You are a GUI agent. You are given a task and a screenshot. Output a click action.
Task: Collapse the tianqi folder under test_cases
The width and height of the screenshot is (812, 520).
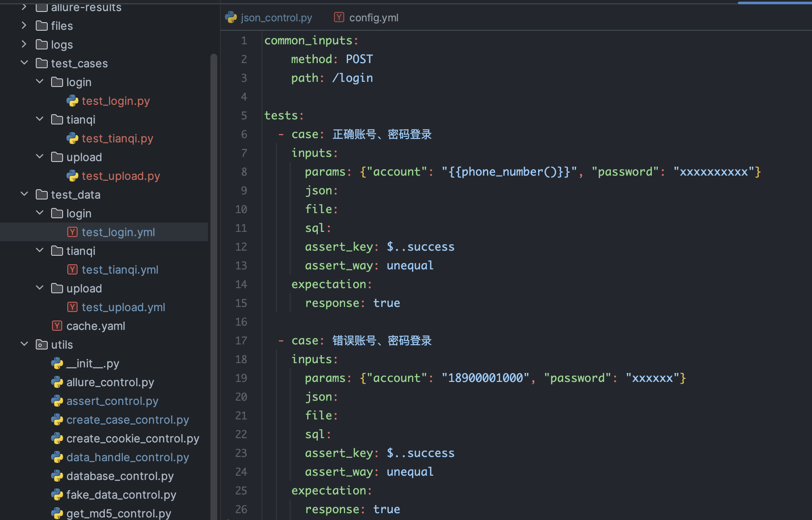tap(40, 119)
